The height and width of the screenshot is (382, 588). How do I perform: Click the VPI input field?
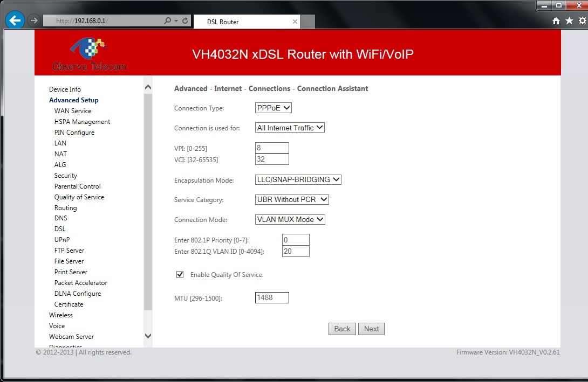[x=272, y=148]
